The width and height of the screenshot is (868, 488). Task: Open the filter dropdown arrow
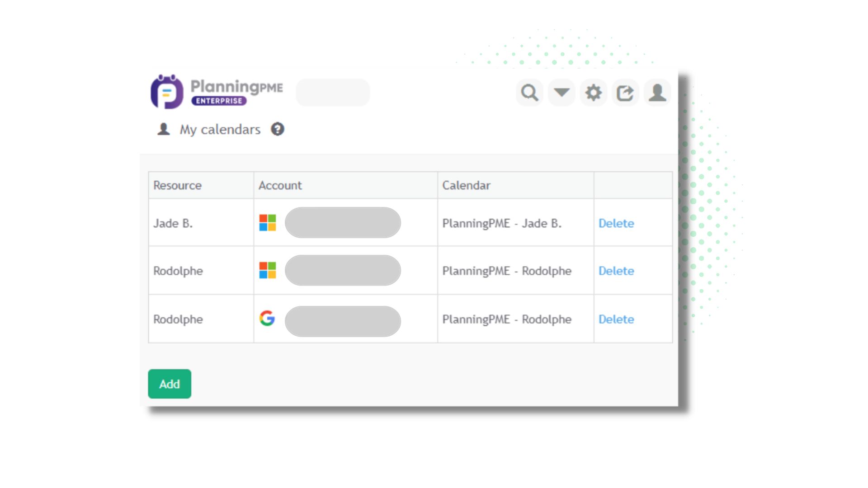click(x=561, y=93)
